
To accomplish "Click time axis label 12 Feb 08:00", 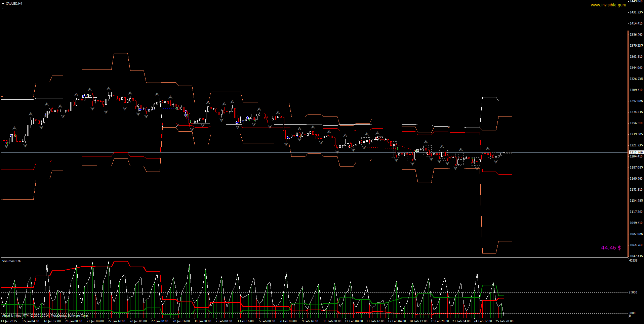I will tap(354, 321).
